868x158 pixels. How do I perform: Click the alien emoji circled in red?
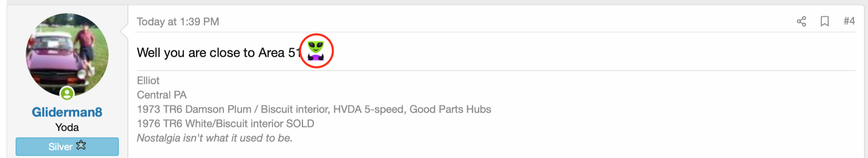(x=316, y=51)
